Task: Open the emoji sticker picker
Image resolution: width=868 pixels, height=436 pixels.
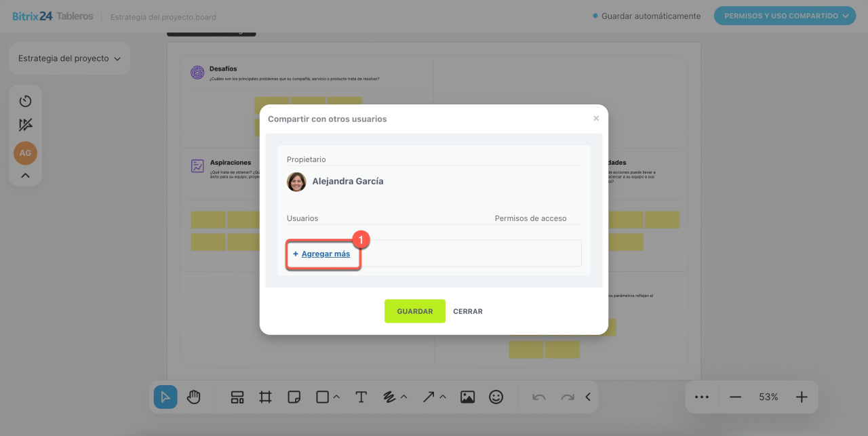Action: tap(496, 397)
